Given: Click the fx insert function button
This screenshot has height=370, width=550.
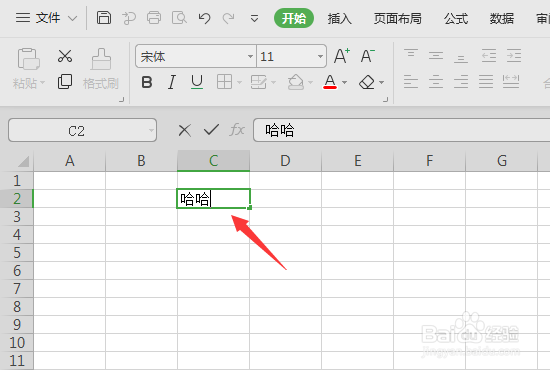Looking at the screenshot, I should pyautogui.click(x=237, y=130).
